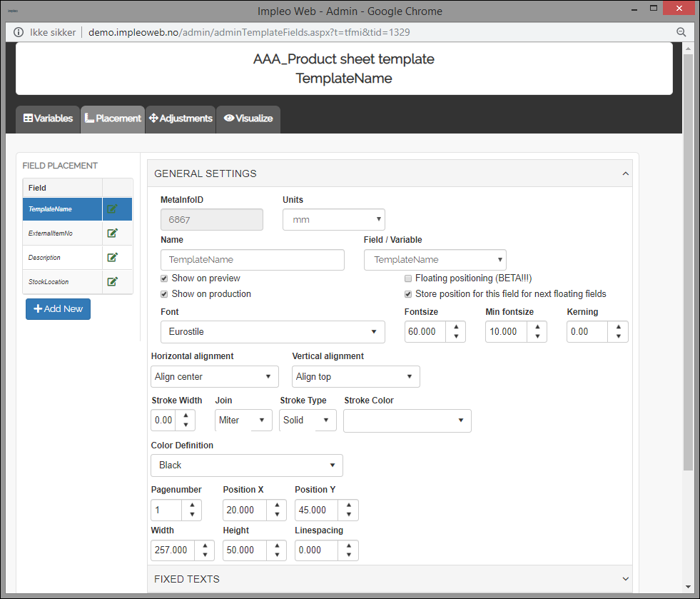This screenshot has height=599, width=700.
Task: Click edit icon for Description field
Action: coord(112,257)
